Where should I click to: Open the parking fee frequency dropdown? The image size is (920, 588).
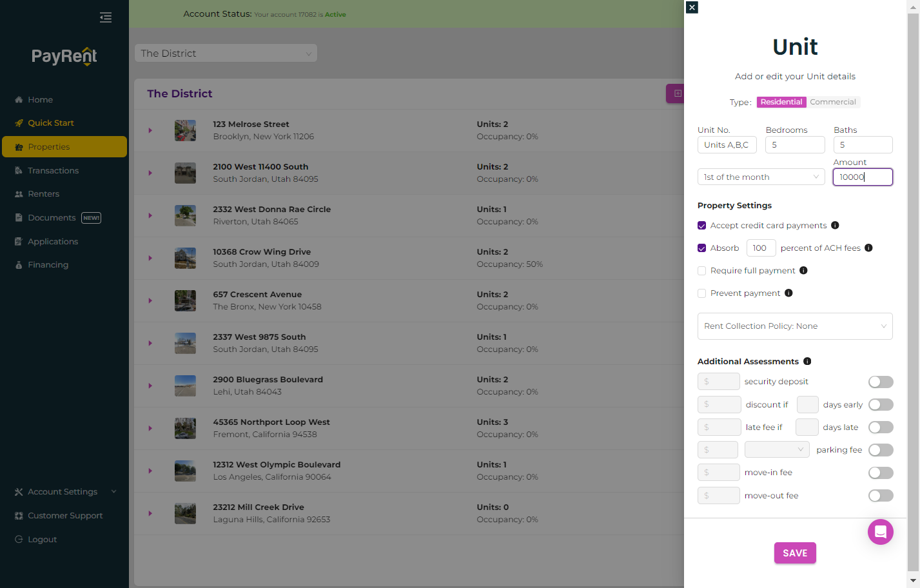tap(777, 450)
